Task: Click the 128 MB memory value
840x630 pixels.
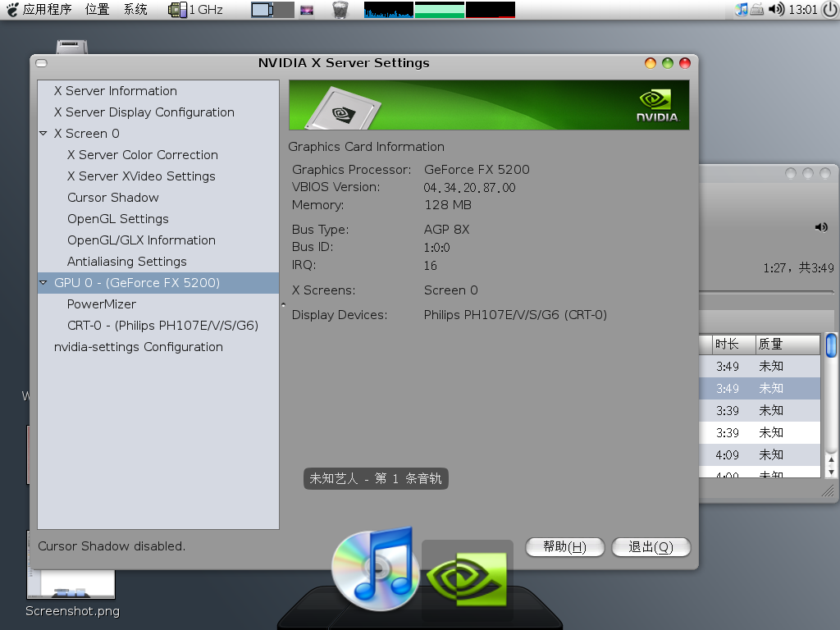Action: [x=448, y=205]
